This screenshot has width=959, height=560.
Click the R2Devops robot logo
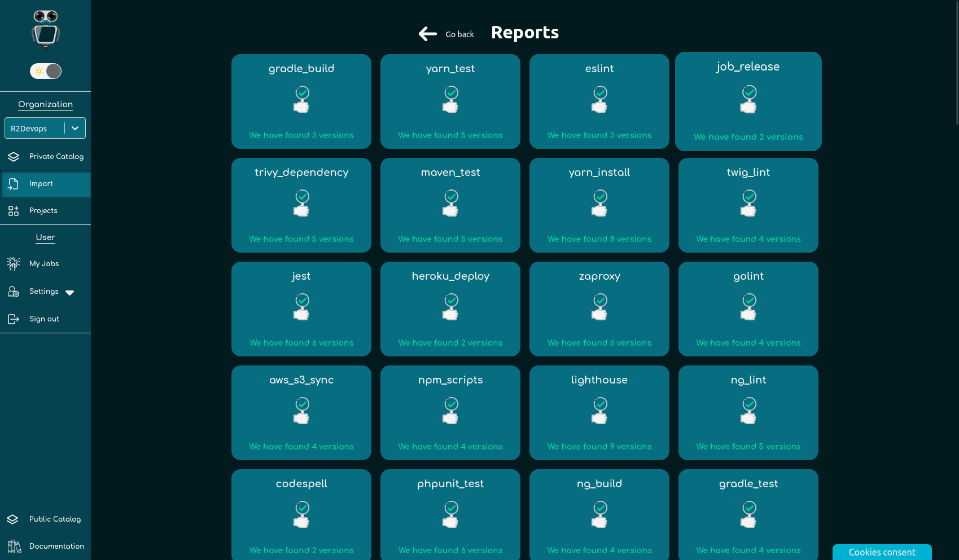[x=45, y=30]
